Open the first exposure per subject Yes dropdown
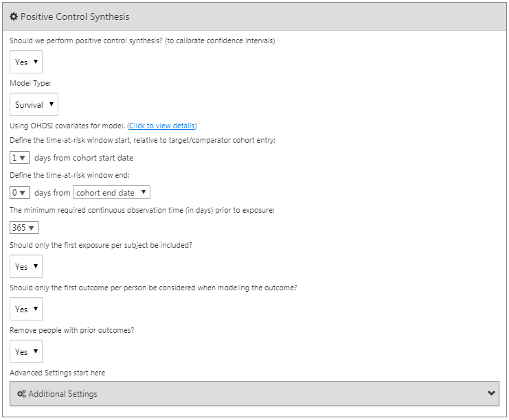This screenshot has height=420, width=509. [x=26, y=266]
